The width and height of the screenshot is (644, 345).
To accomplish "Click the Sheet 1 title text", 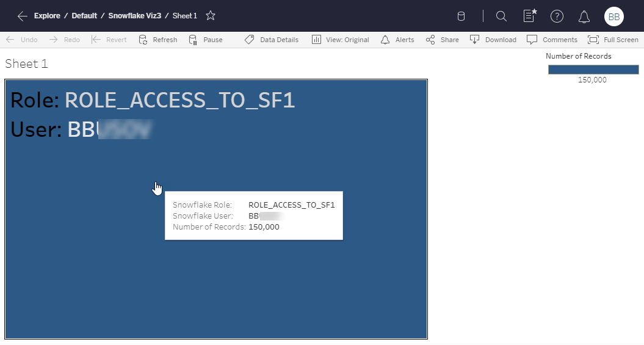I will (26, 64).
